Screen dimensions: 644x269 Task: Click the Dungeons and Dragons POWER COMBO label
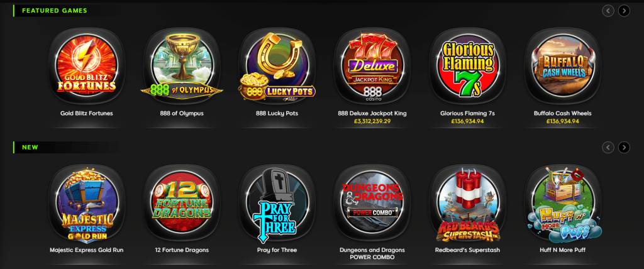(372, 253)
